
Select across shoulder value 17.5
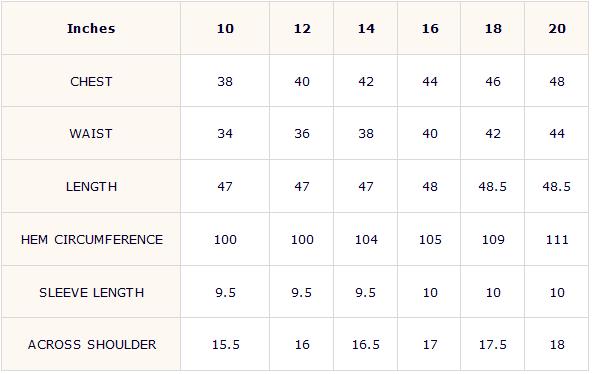tap(493, 345)
